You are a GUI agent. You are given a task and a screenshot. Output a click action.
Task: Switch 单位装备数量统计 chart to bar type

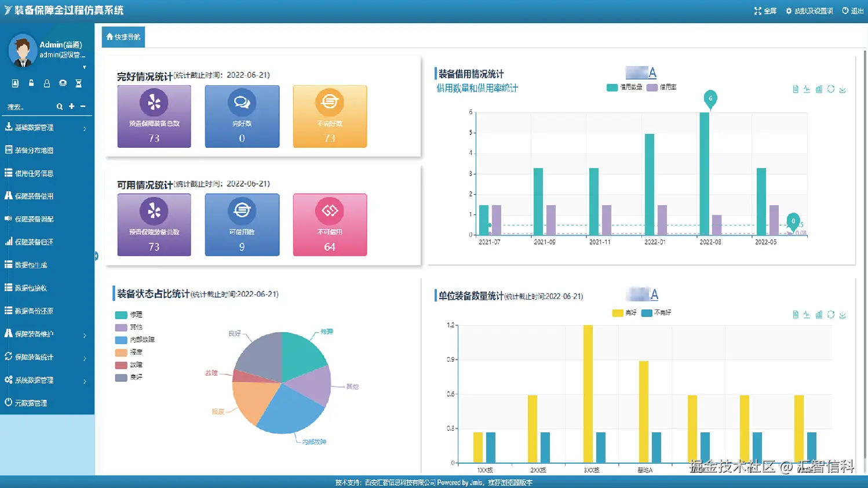point(819,315)
